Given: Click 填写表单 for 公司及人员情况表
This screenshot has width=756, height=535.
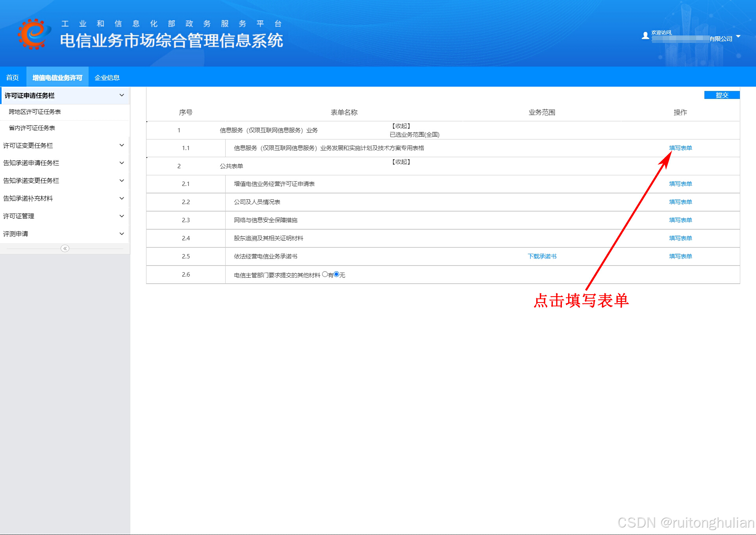Looking at the screenshot, I should pos(680,202).
